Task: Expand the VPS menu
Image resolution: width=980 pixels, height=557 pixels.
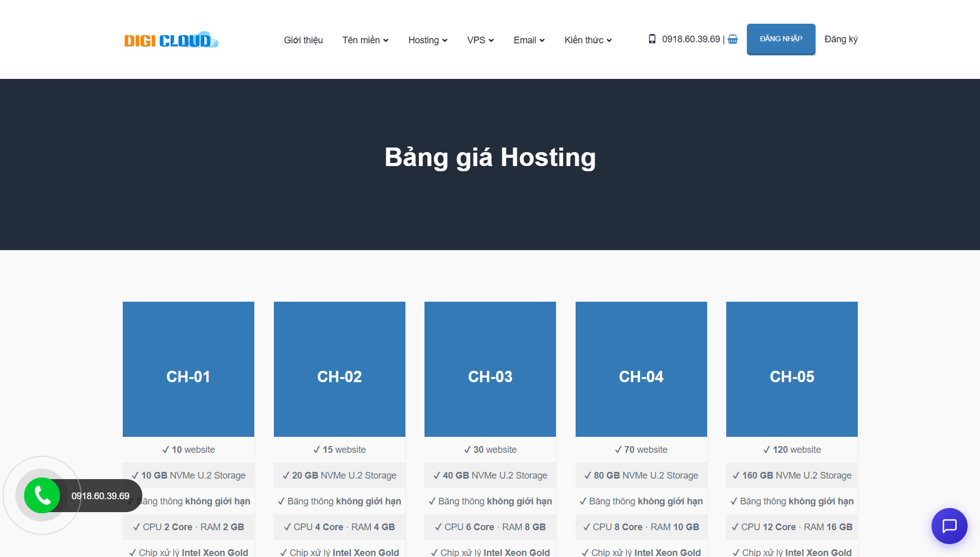Action: [x=480, y=40]
